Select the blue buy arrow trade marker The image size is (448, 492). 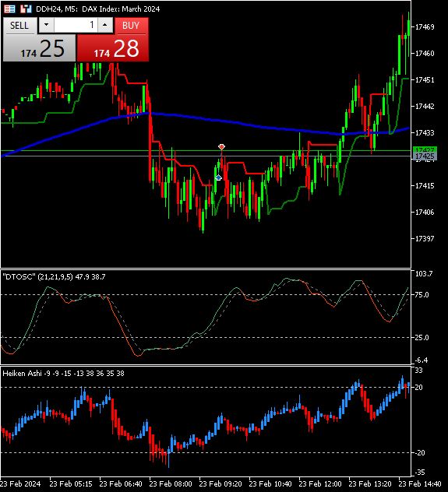218,177
